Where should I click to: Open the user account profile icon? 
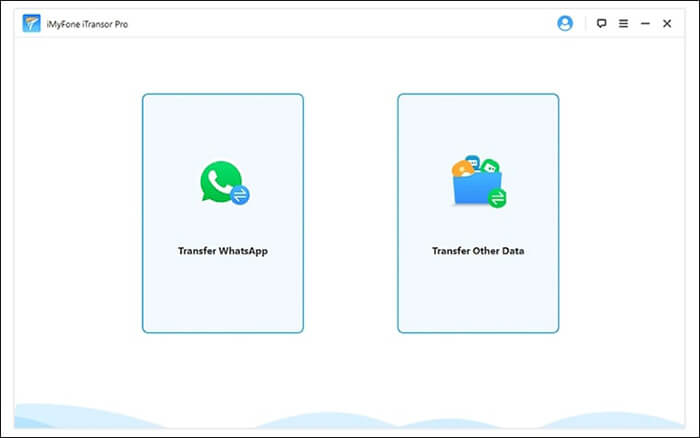point(565,23)
